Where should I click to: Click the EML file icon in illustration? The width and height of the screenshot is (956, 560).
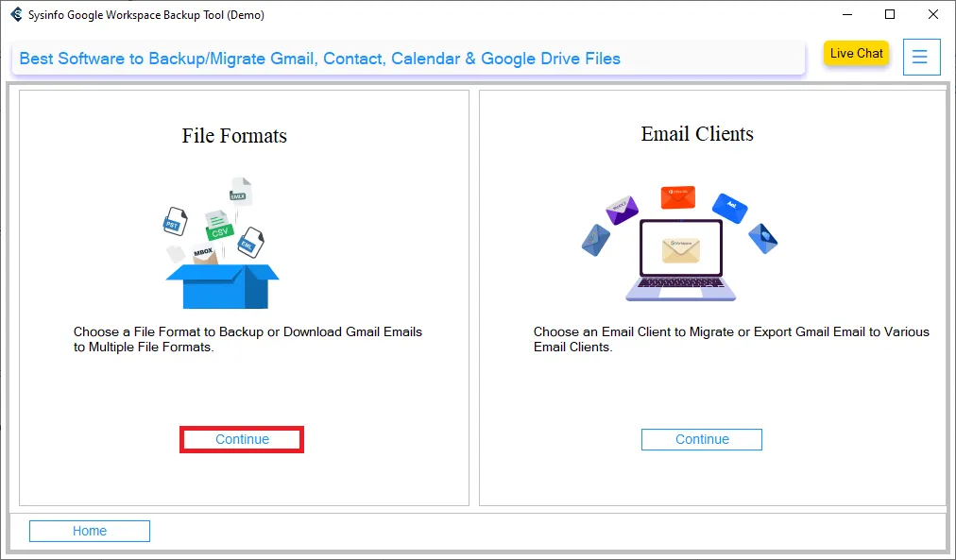click(x=250, y=242)
